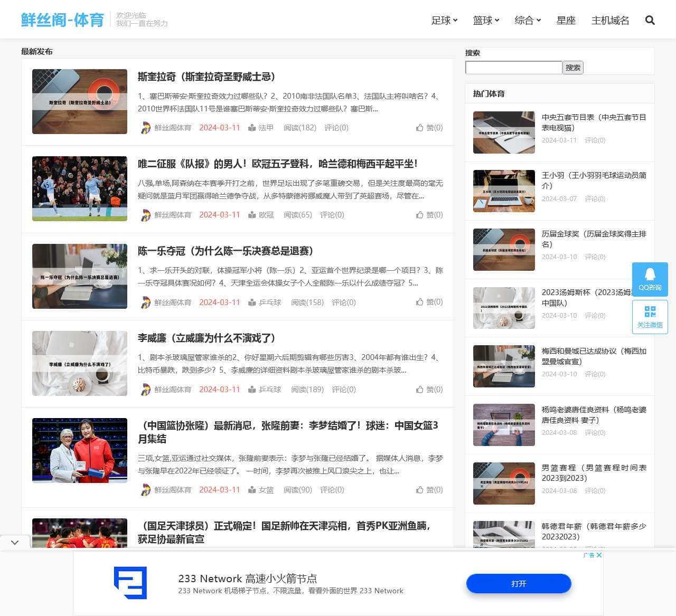Click the 233 Network 高速小火箭节点 ad title
The width and height of the screenshot is (676, 616).
point(248,579)
